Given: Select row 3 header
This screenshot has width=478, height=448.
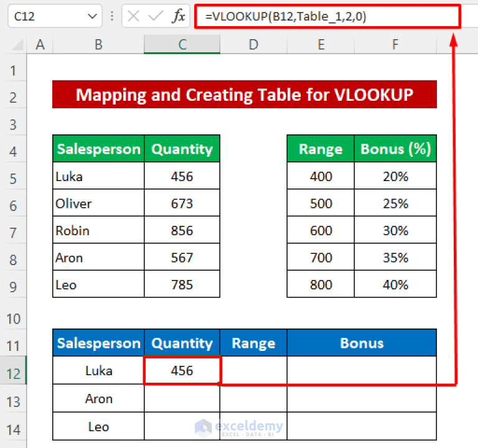Looking at the screenshot, I should pyautogui.click(x=13, y=121).
